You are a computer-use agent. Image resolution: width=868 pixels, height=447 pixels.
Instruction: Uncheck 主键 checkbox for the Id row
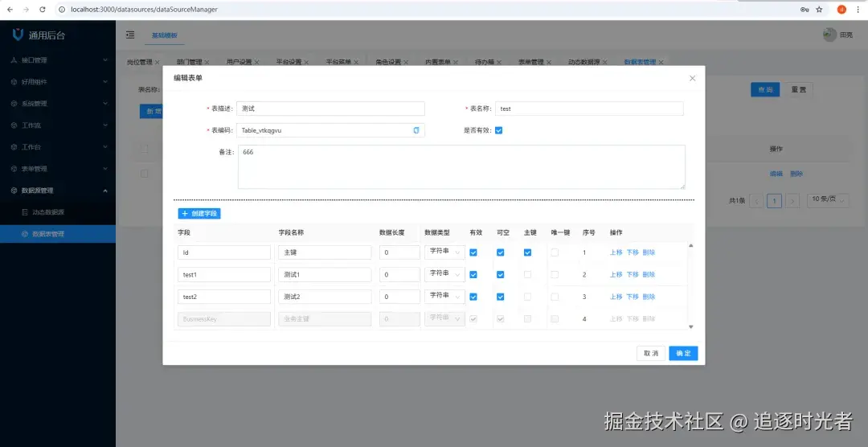point(527,252)
